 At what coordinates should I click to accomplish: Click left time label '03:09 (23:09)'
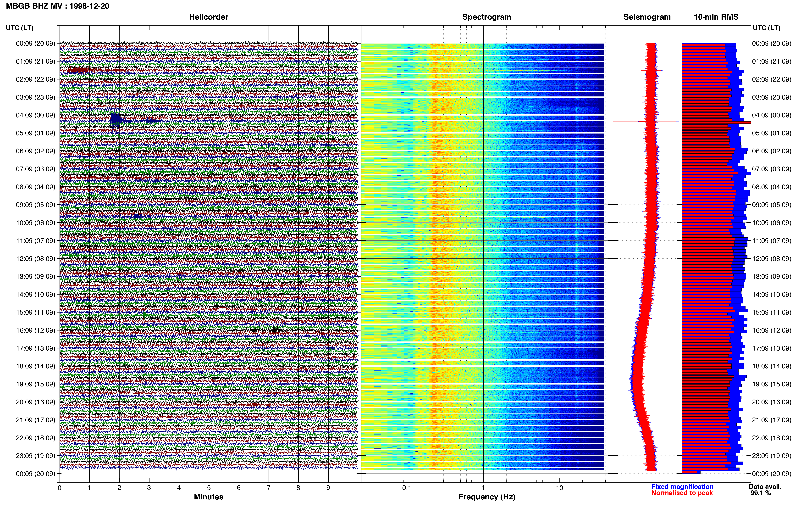[x=36, y=97]
